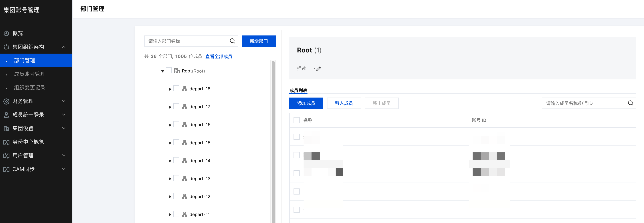The height and width of the screenshot is (223, 644).
Task: Click the department search magnifier icon
Action: [x=232, y=41]
